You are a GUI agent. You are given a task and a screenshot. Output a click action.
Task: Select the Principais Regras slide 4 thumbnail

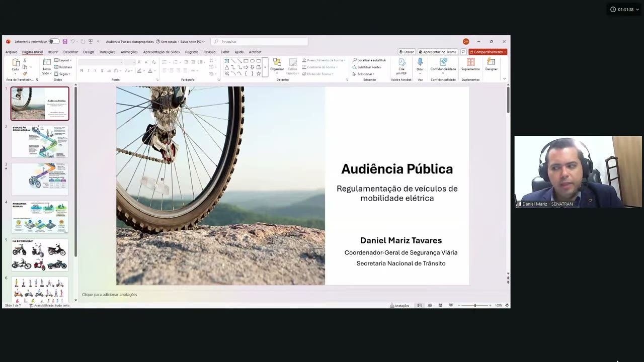point(40,217)
